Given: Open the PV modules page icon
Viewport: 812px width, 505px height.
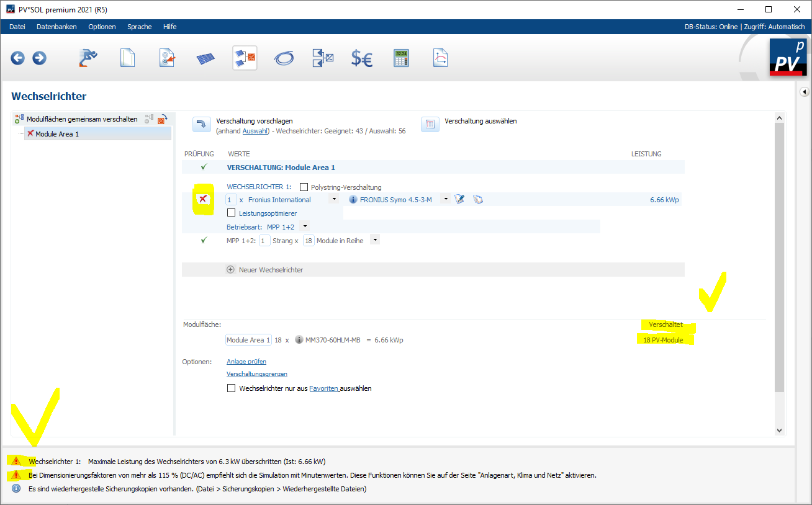Looking at the screenshot, I should coord(206,58).
